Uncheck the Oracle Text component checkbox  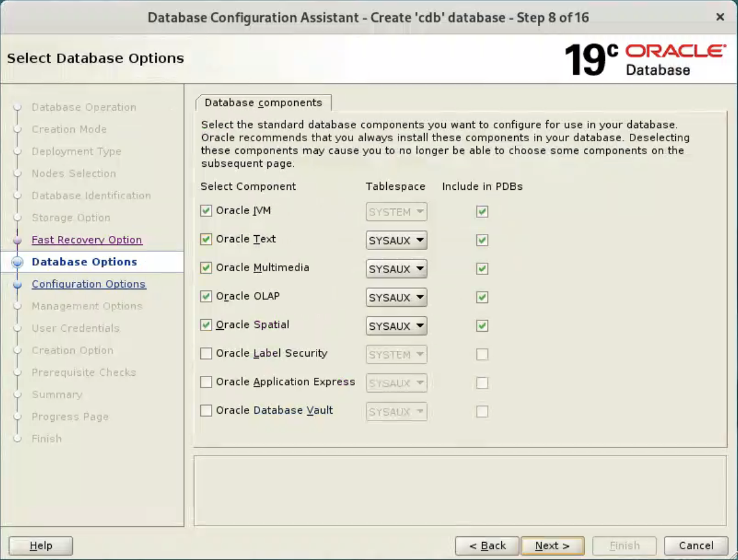[206, 239]
